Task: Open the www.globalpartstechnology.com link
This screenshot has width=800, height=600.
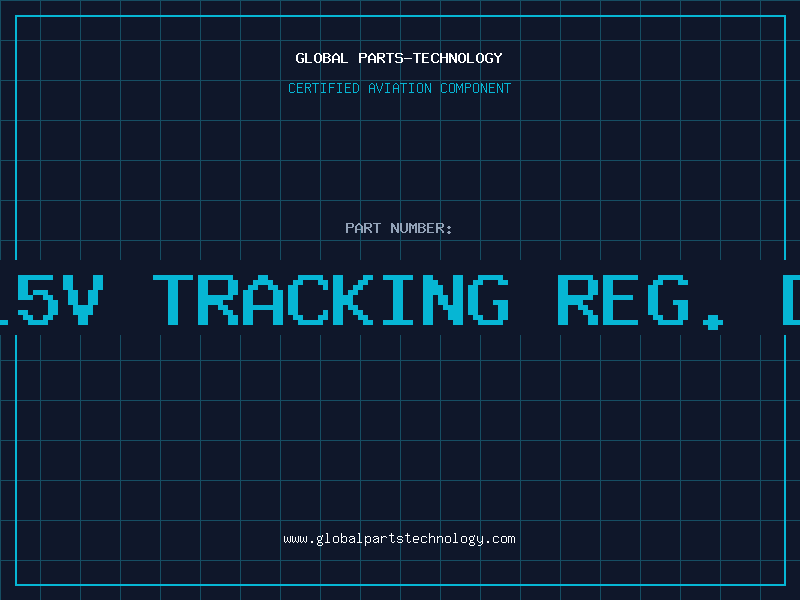Action: coord(399,539)
